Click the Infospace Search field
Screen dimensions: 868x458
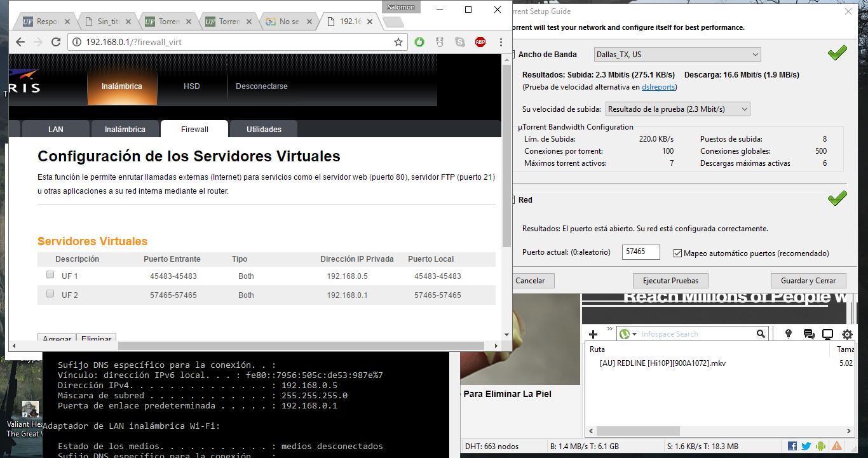click(698, 334)
